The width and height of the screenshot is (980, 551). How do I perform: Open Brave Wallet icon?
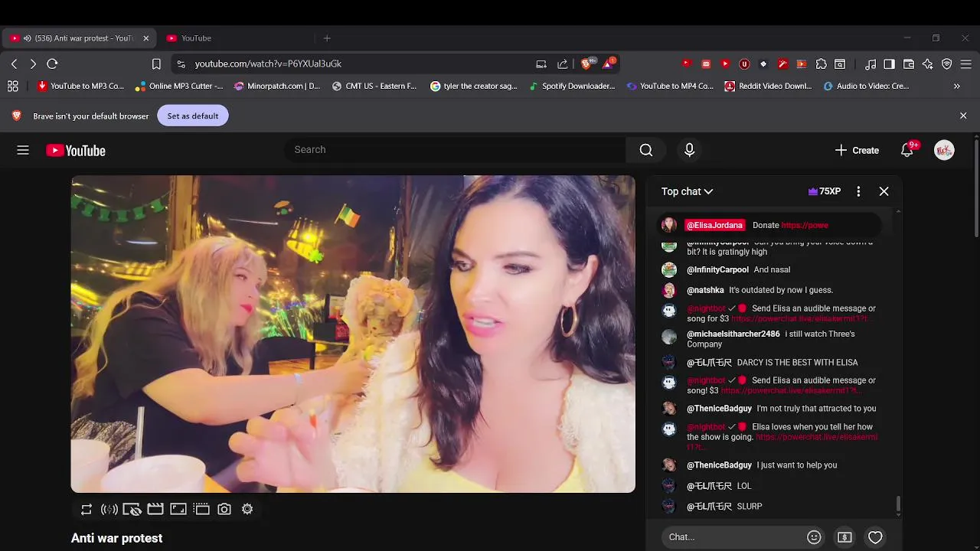coord(909,64)
